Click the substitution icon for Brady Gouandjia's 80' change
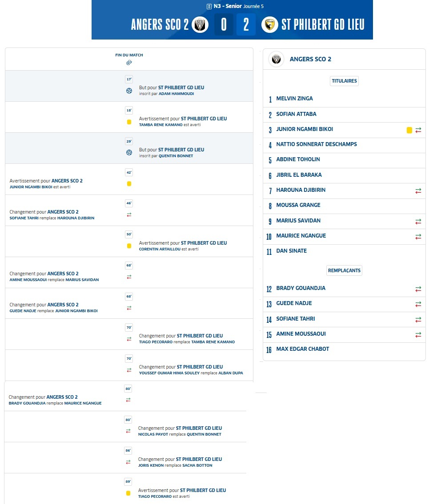The image size is (433, 504). (128, 400)
